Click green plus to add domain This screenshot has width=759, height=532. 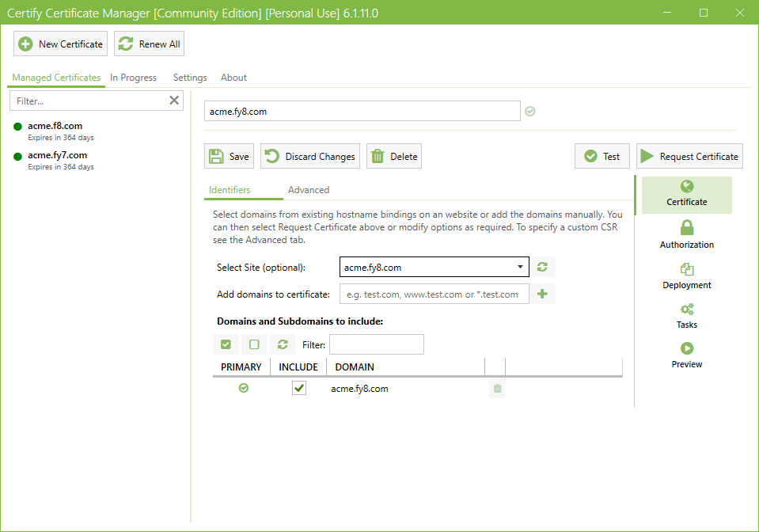point(542,294)
